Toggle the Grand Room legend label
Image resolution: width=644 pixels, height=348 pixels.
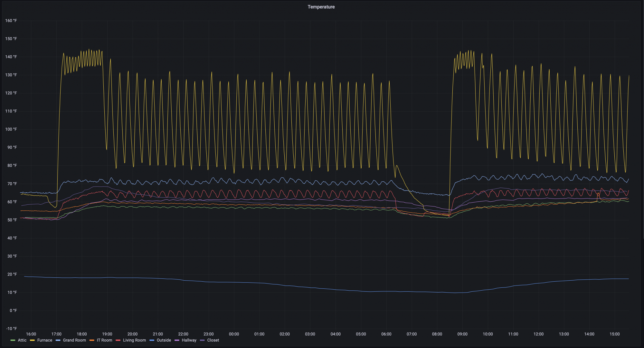(x=74, y=340)
